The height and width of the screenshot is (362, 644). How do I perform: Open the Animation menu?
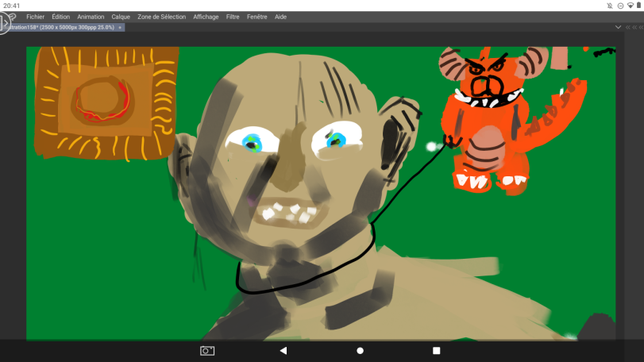(91, 17)
